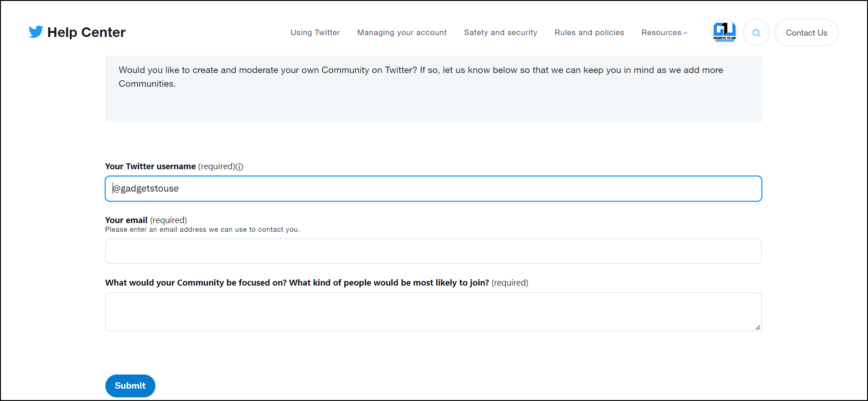Focus the Community focus description textarea
Image resolution: width=868 pixels, height=401 pixels.
pos(434,312)
